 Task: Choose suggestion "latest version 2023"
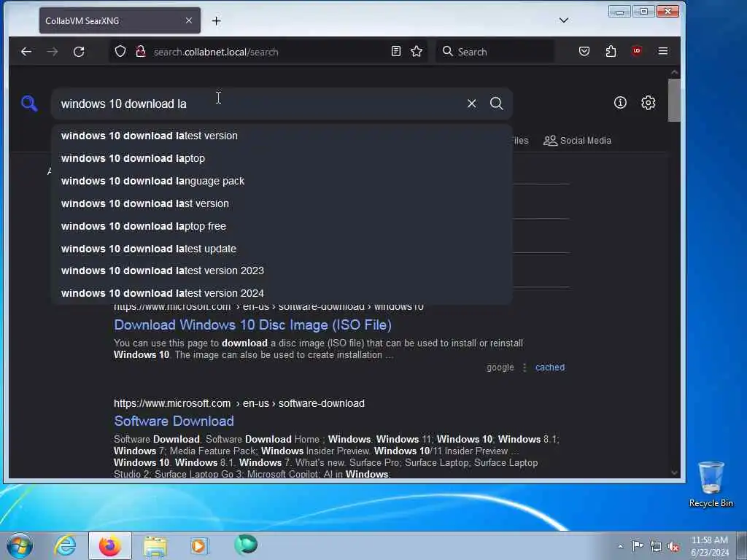281,271
